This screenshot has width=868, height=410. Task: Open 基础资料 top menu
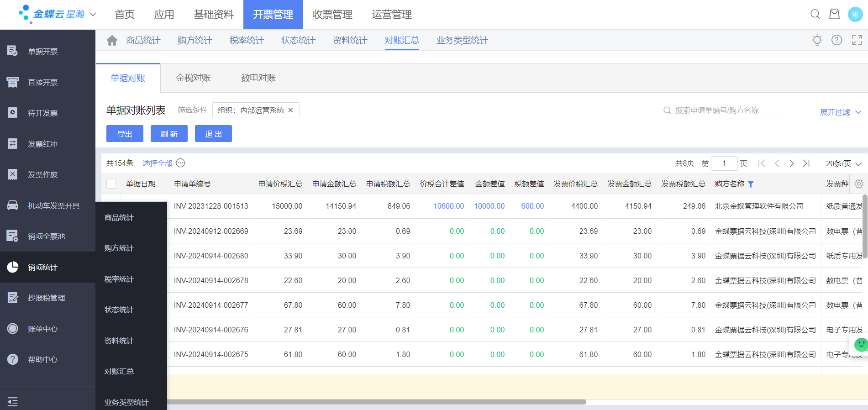(214, 15)
